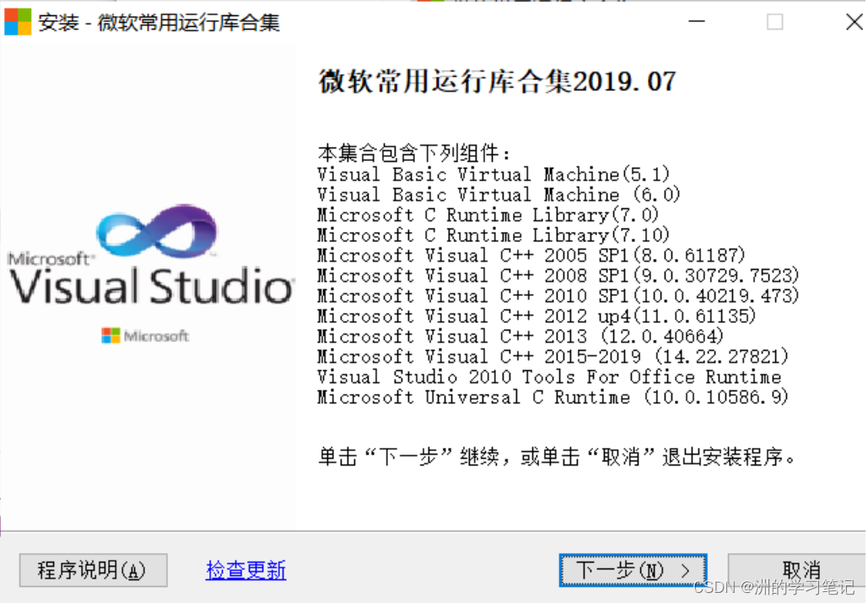Click the heading 微软常用运行库合集2019.07
The height and width of the screenshot is (603, 868).
[x=497, y=82]
